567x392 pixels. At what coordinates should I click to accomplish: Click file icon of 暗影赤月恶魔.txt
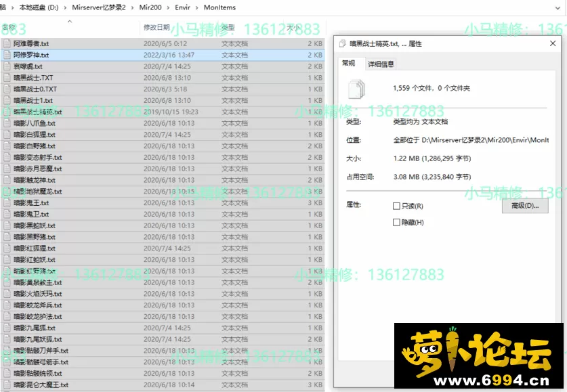click(x=7, y=169)
